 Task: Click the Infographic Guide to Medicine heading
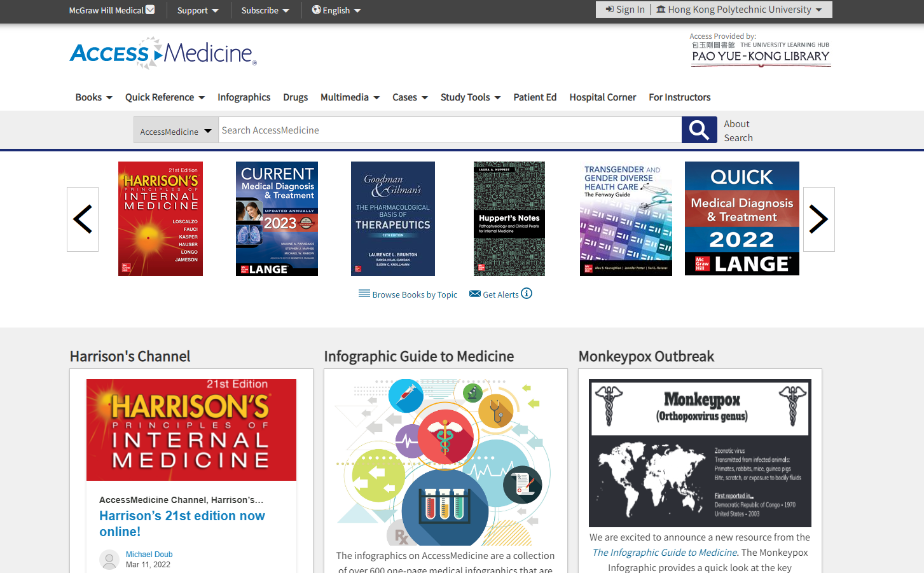419,356
